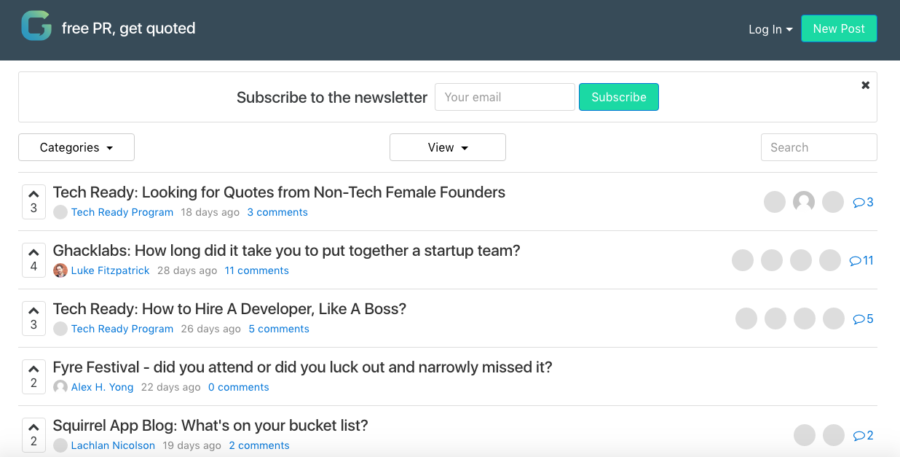The image size is (900, 457).
Task: Click the '22 days ago' timestamp
Action: click(170, 387)
